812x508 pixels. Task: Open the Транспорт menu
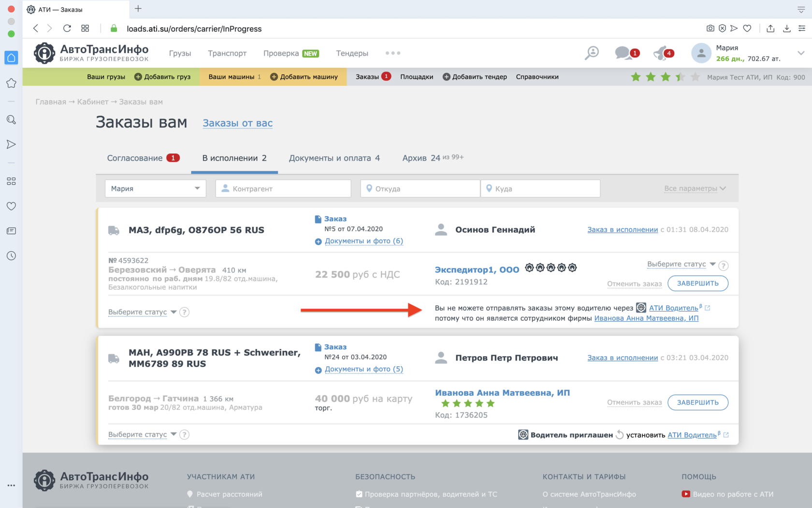point(227,53)
